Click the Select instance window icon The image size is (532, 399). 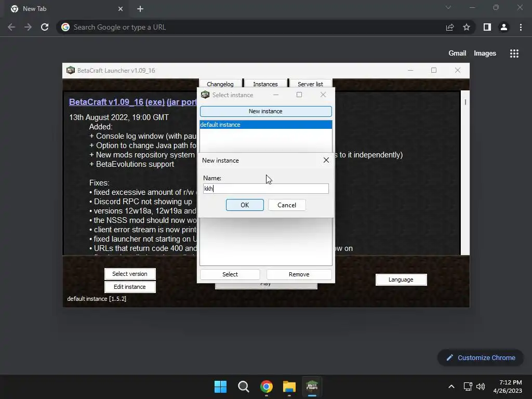point(205,95)
